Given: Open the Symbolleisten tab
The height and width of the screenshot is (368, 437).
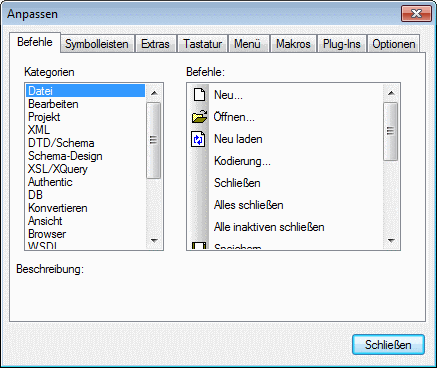Looking at the screenshot, I should 97,44.
